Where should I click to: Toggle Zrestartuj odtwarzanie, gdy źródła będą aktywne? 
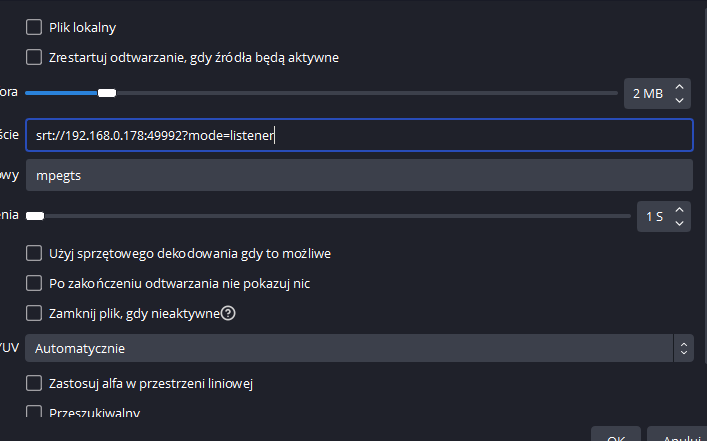[34, 57]
